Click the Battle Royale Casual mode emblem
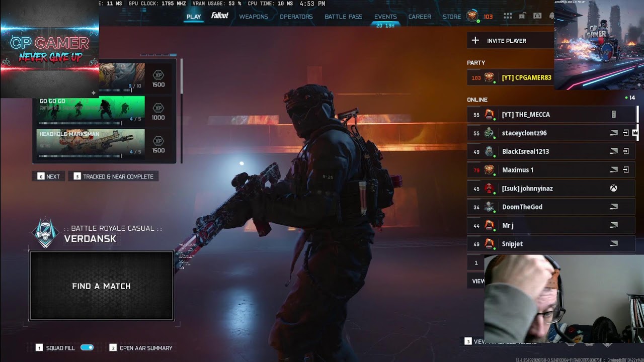Viewport: 644px width, 362px height. [x=46, y=233]
